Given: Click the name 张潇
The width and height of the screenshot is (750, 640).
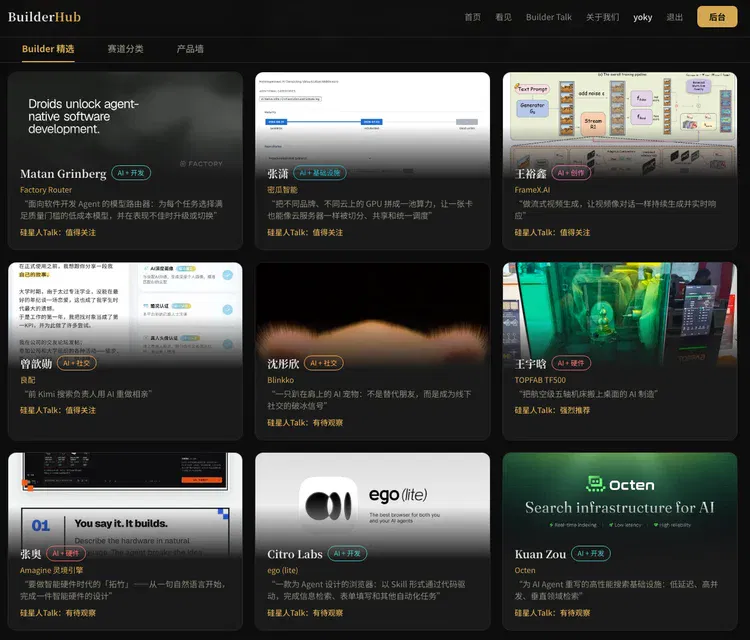Looking at the screenshot, I should (x=278, y=174).
